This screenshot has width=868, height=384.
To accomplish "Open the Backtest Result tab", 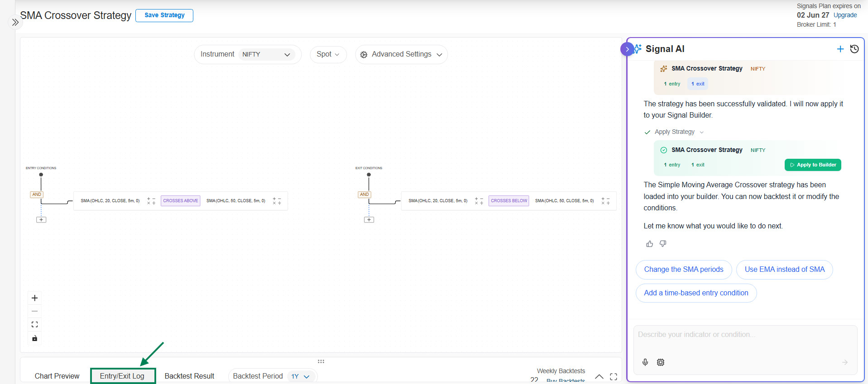I will [189, 376].
